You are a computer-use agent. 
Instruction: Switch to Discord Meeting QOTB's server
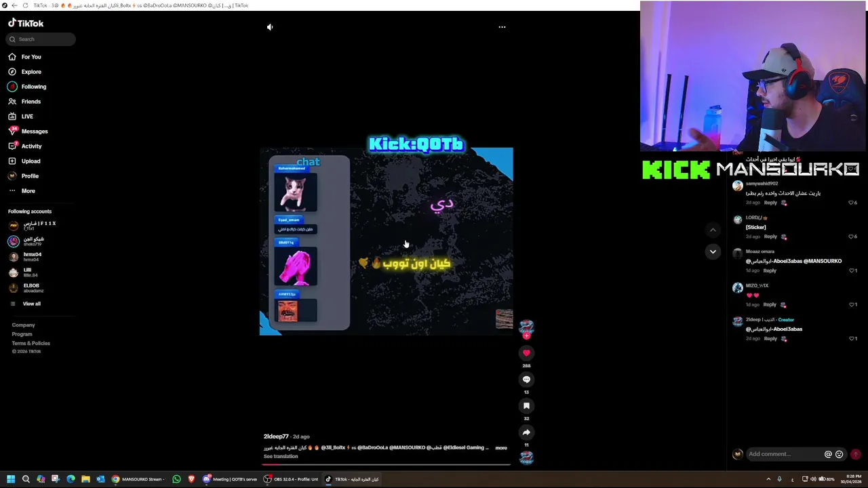(x=231, y=479)
